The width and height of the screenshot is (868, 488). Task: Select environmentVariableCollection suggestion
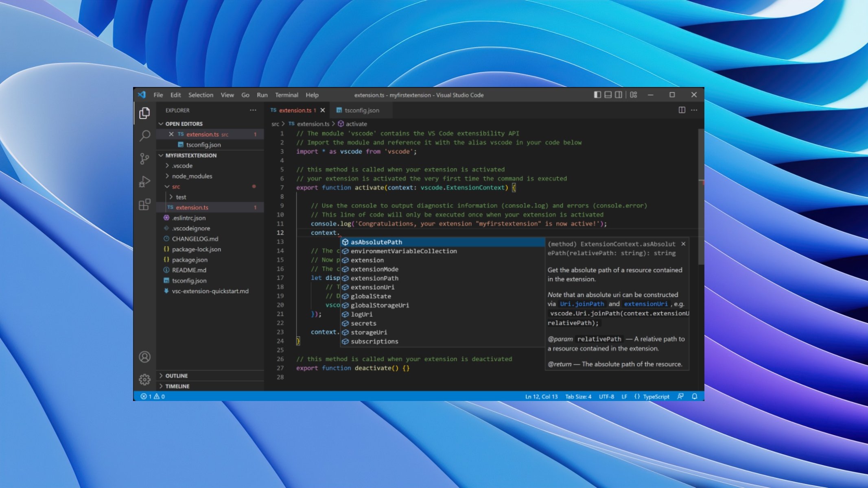442,251
